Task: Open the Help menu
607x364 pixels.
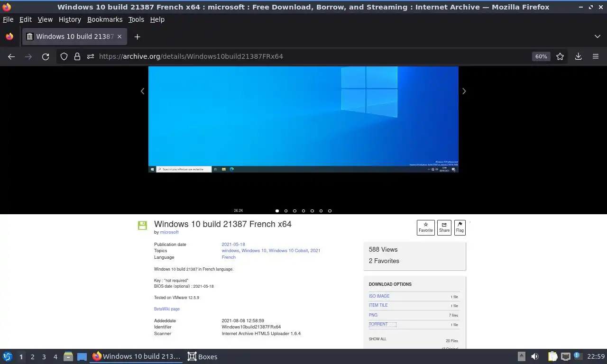Action: click(x=157, y=19)
